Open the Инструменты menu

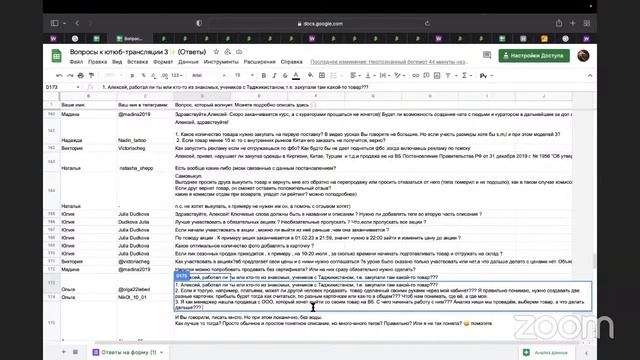pyautogui.click(x=221, y=62)
